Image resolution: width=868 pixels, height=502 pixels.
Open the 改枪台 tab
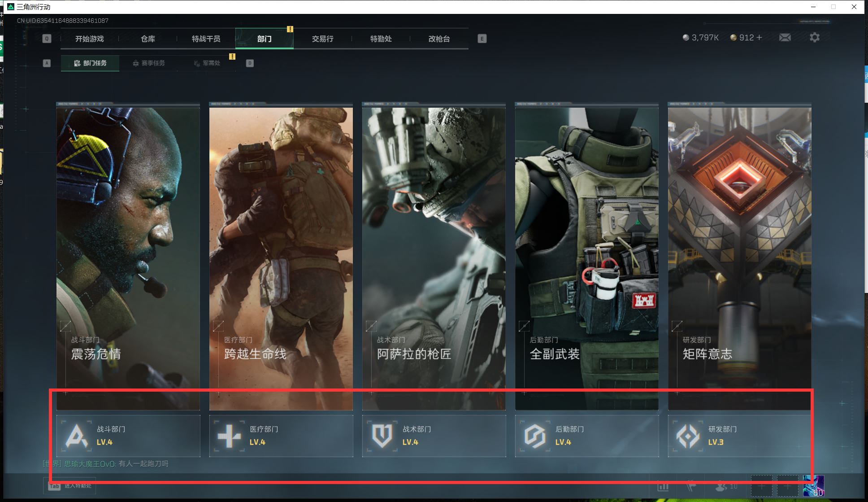click(439, 39)
